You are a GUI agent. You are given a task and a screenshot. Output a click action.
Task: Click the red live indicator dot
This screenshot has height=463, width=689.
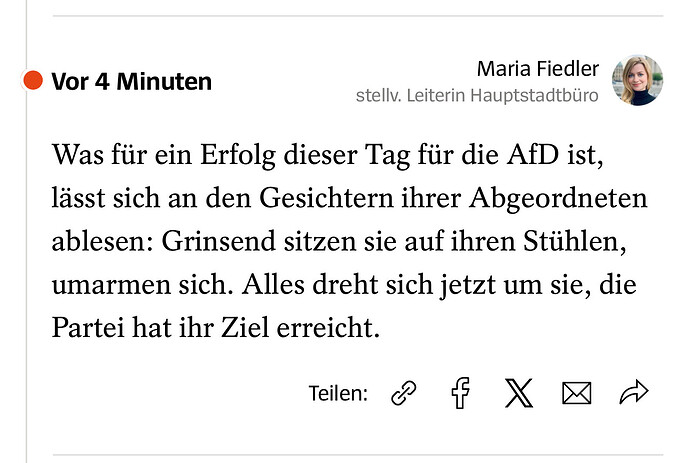coord(33,80)
